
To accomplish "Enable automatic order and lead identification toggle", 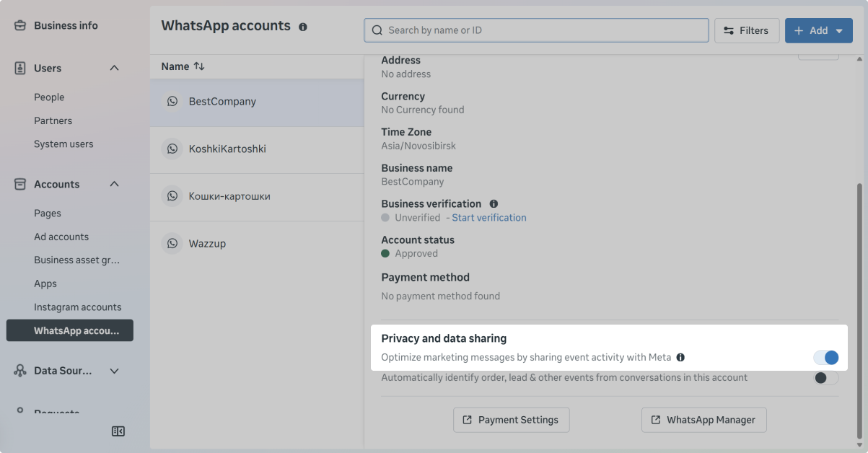I will pyautogui.click(x=826, y=377).
